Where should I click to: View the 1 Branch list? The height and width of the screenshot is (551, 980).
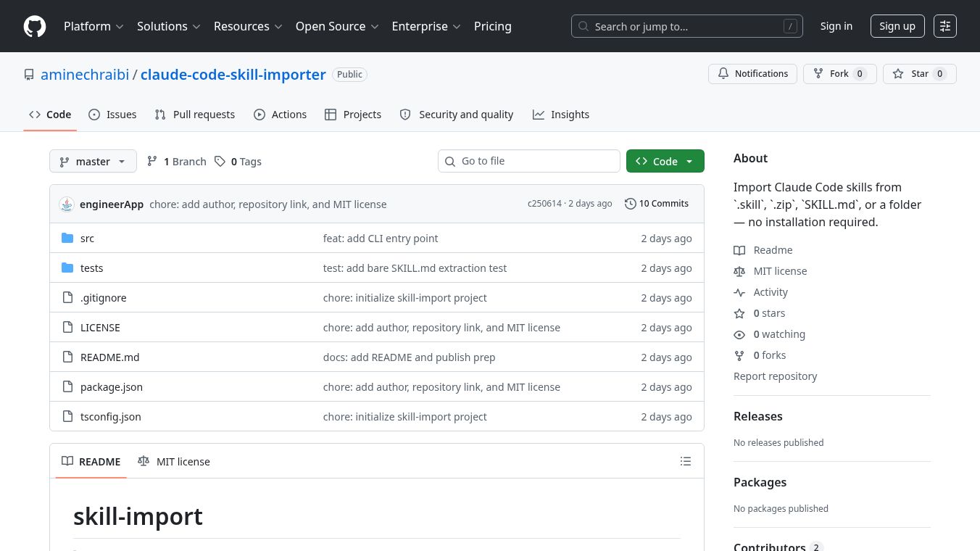176,162
